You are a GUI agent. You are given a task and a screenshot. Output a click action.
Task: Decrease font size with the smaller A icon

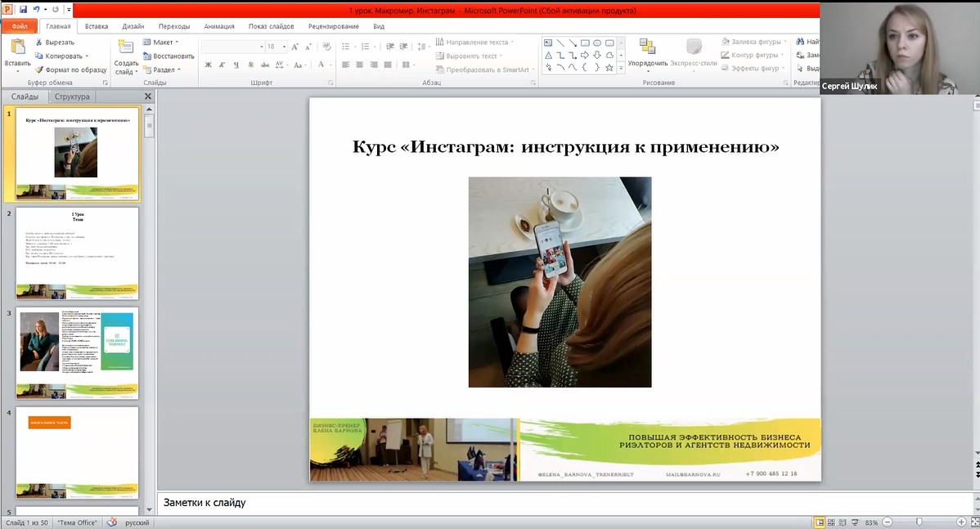coord(308,47)
